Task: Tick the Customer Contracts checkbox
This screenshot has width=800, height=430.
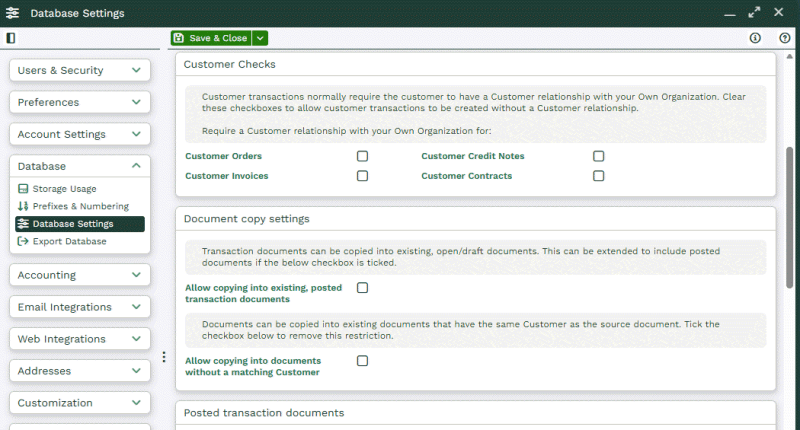Action: coord(598,176)
